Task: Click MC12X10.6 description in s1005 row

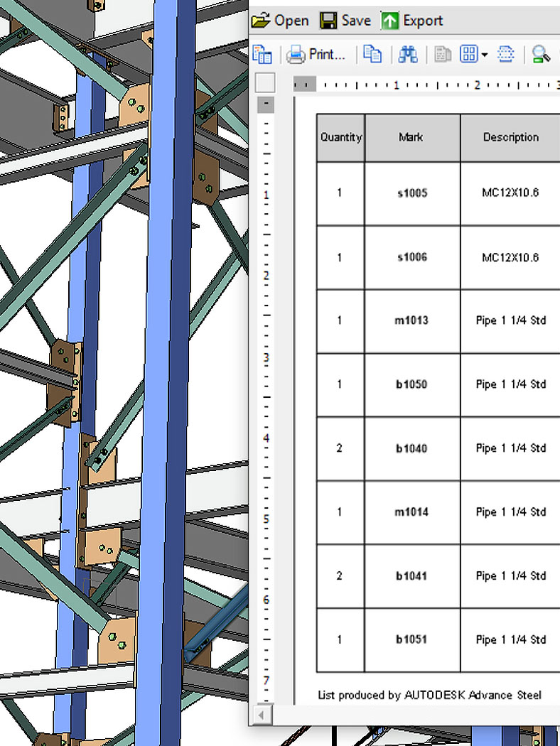Action: (510, 193)
